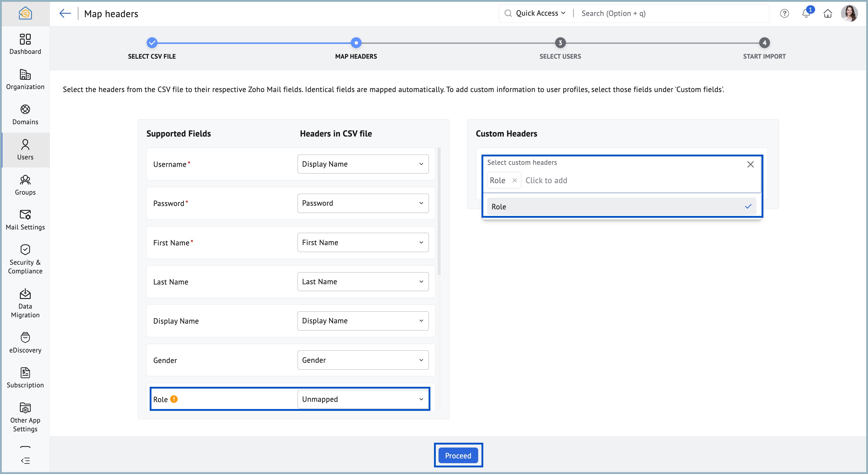The height and width of the screenshot is (474, 868).
Task: Deselect the checked Role option in list
Action: pos(621,207)
